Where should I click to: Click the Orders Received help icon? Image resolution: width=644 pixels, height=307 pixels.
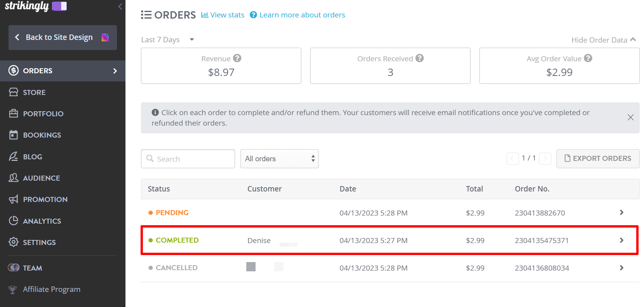pos(419,58)
